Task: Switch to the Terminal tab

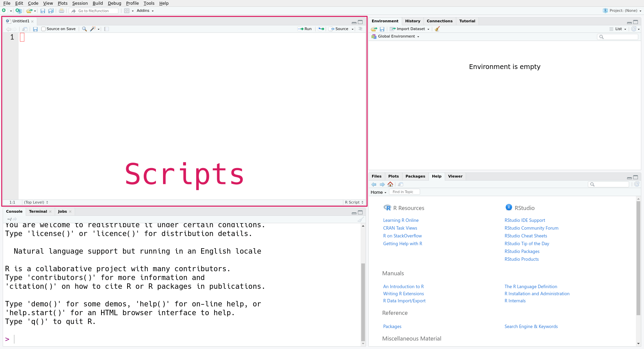Action: (x=38, y=211)
